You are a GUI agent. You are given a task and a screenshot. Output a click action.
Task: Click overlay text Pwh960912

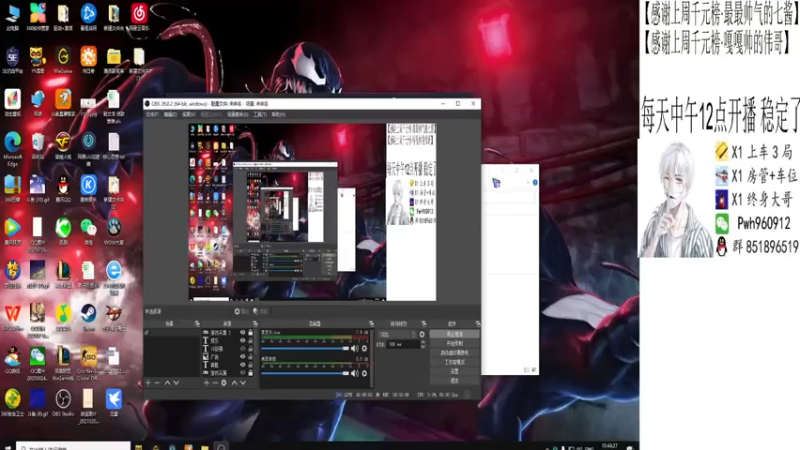click(x=763, y=223)
